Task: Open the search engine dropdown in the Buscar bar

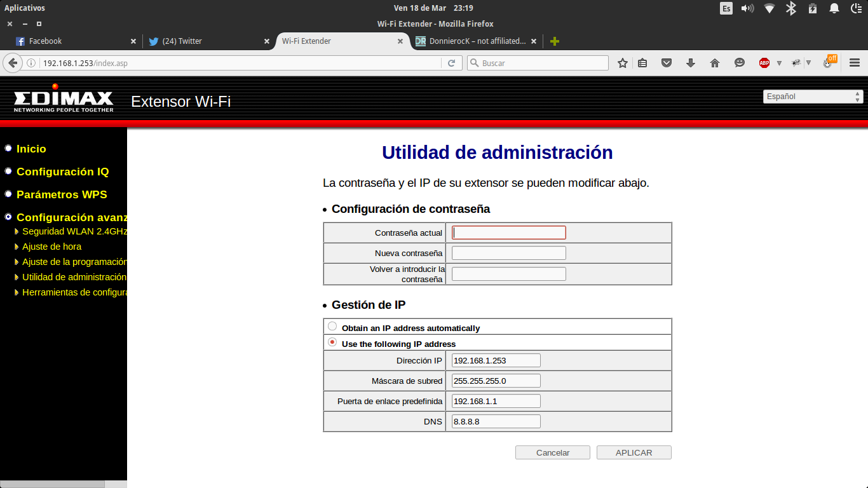Action: [x=473, y=63]
